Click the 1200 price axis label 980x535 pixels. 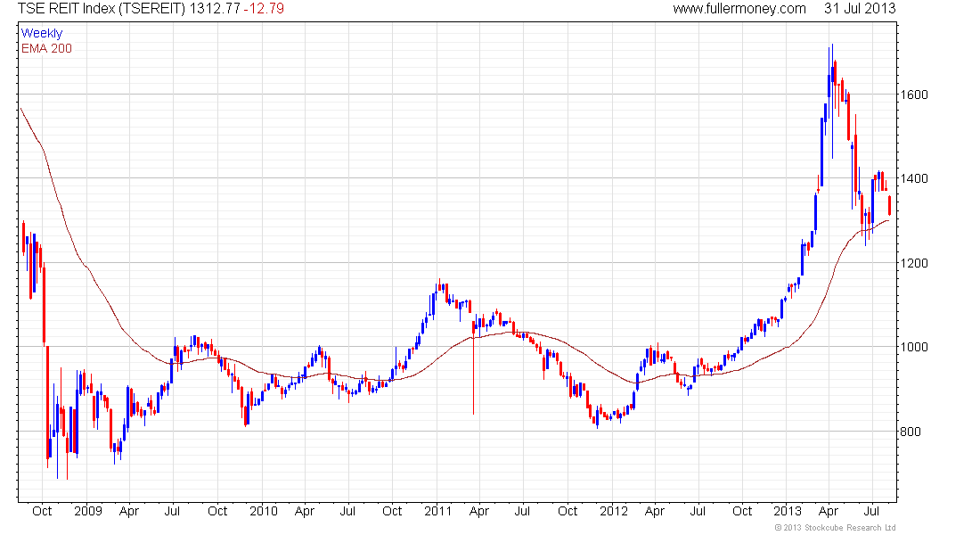[x=914, y=263]
